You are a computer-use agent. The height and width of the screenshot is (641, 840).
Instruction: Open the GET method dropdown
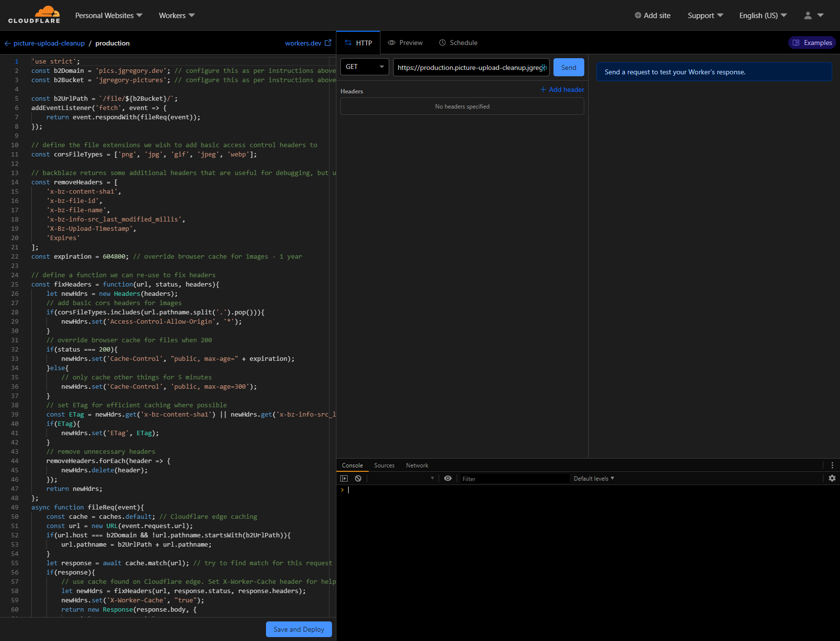[x=365, y=67]
